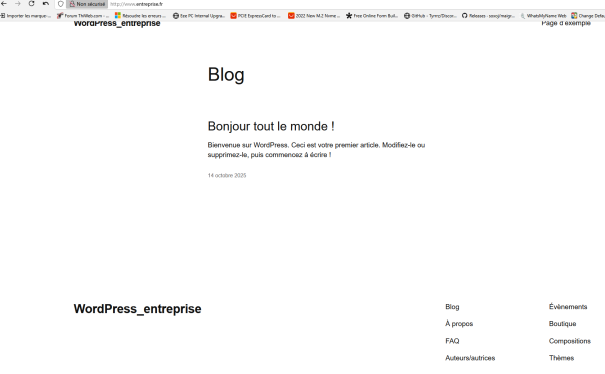The width and height of the screenshot is (605, 374).
Task: Open the footer 'Évènements' link
Action: (x=568, y=307)
